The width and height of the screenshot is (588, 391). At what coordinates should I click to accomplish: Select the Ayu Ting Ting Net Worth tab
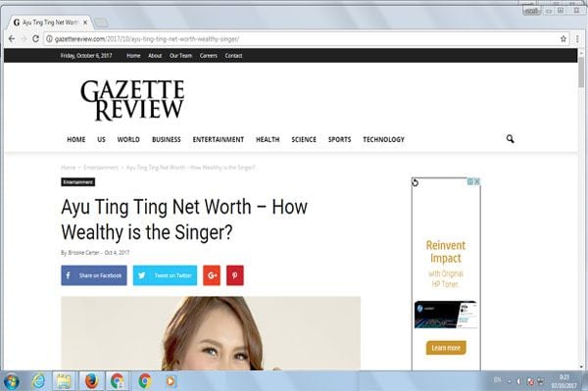[49, 23]
